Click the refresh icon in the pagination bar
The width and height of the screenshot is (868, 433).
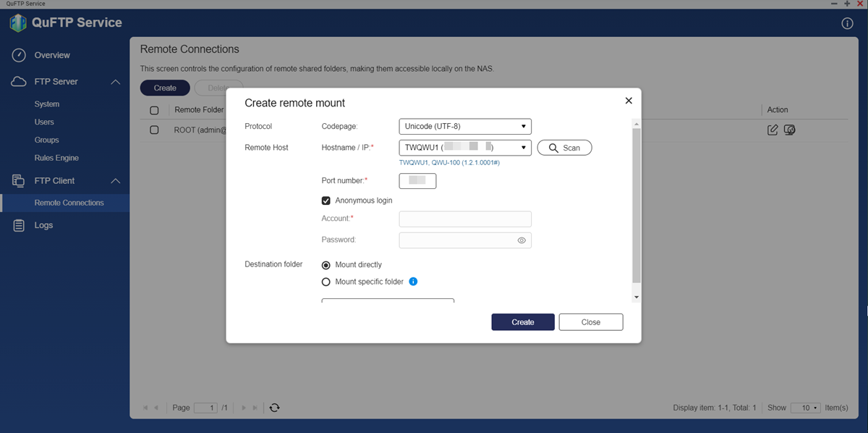click(274, 408)
